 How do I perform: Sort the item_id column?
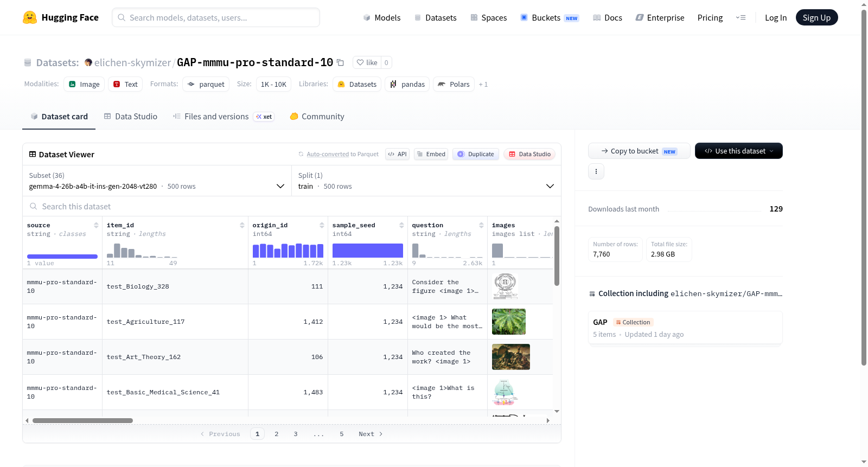coord(242,225)
